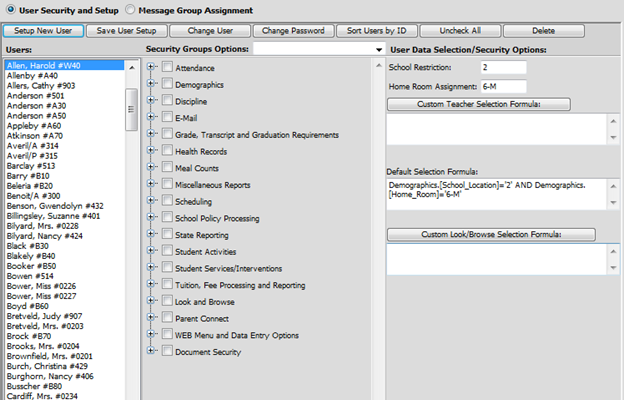Image resolution: width=625 pixels, height=401 pixels.
Task: Click Custom Look/Browse Selection Formula button
Action: click(x=491, y=234)
